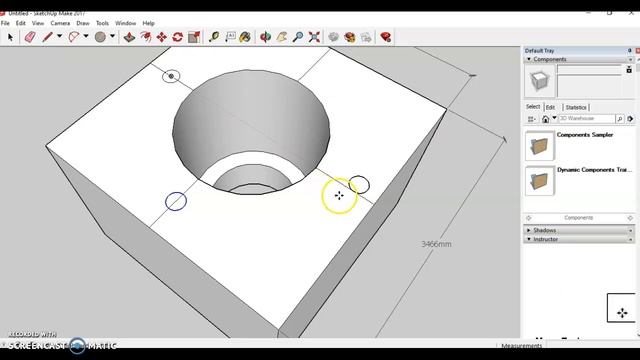Choose the Arc drawing tool
This screenshot has width=640, height=360.
coord(73,37)
